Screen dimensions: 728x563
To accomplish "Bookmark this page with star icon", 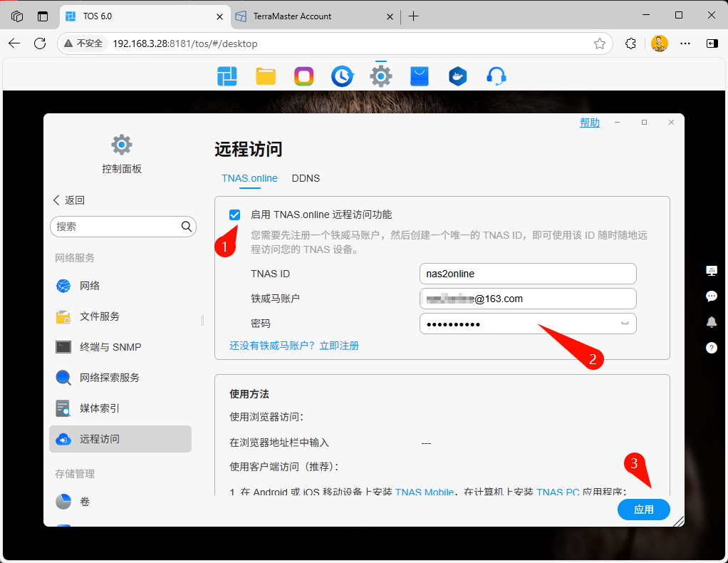I will click(599, 43).
